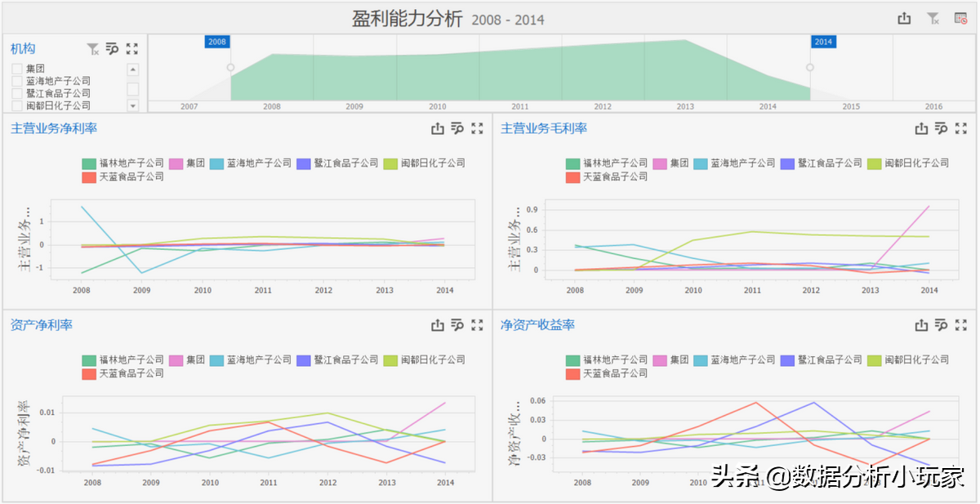This screenshot has width=980, height=504.
Task: Click the 2014 range slider handle
Action: coord(810,68)
